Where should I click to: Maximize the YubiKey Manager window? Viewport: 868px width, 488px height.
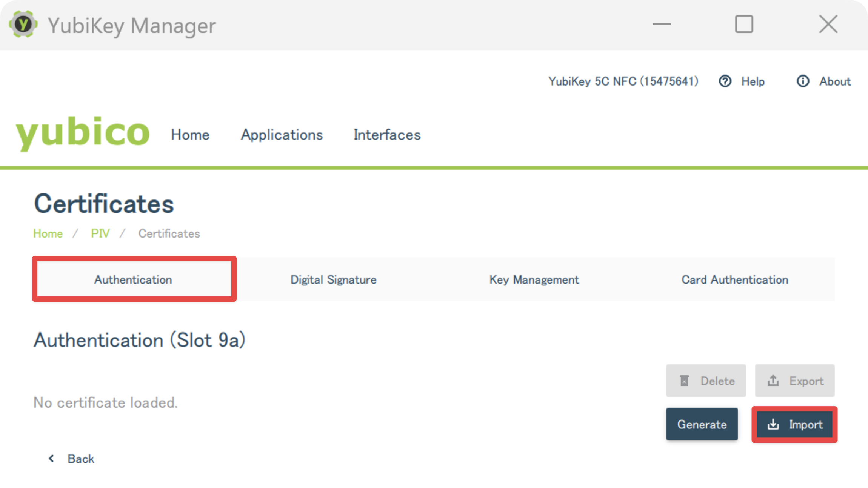point(744,24)
